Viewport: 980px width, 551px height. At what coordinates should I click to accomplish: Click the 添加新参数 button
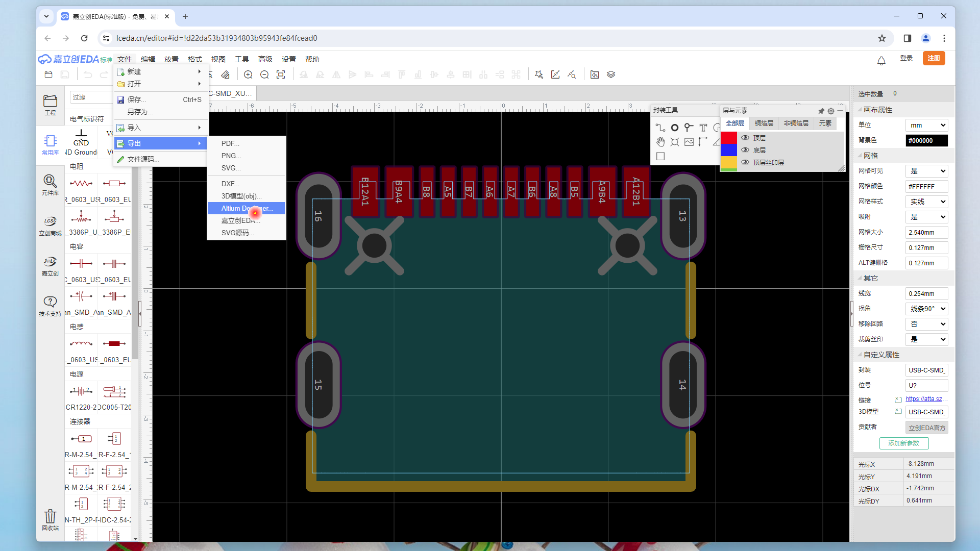(x=903, y=443)
